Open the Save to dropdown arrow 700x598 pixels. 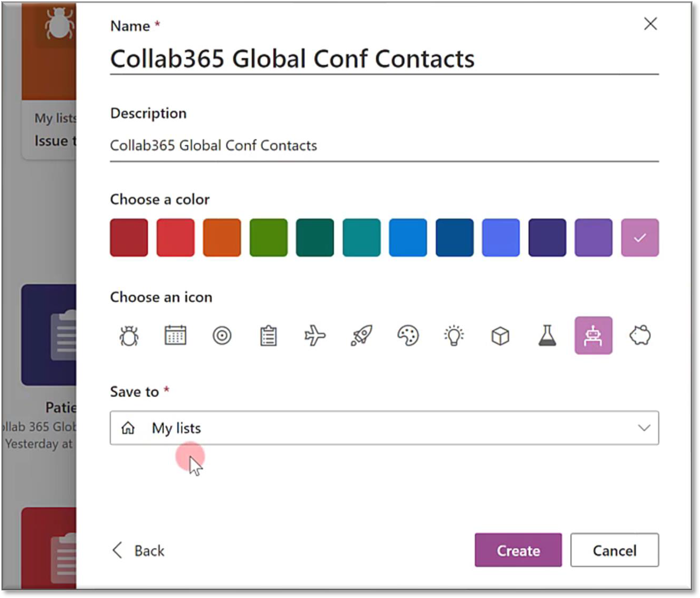(x=644, y=428)
